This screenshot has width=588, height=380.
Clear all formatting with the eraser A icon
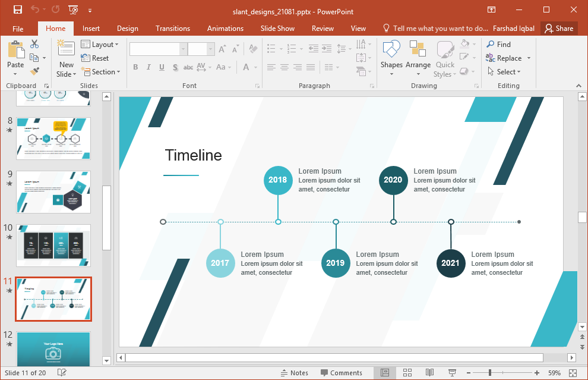tap(254, 49)
